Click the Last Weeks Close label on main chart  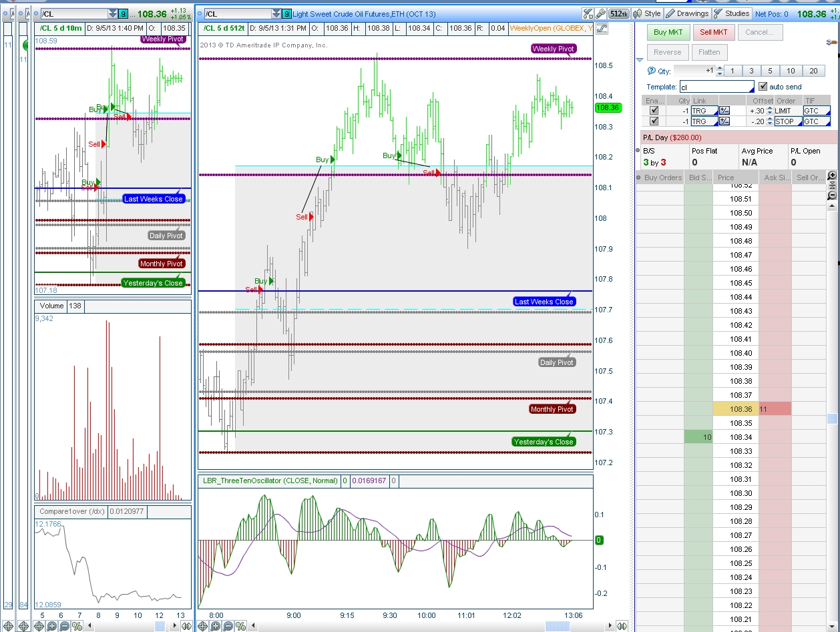[544, 302]
